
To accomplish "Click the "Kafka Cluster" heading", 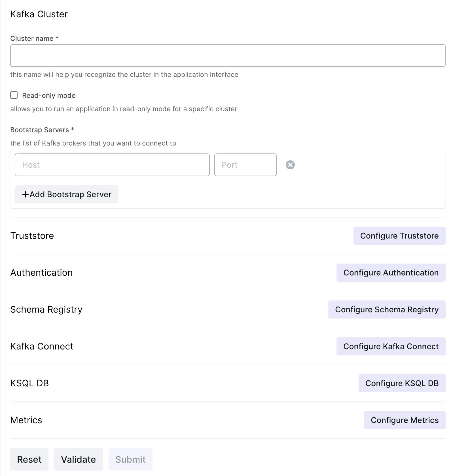I will point(39,14).
